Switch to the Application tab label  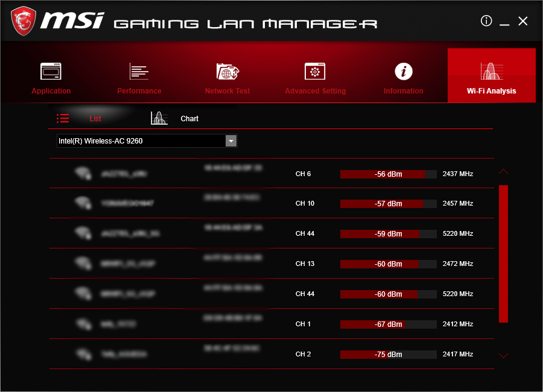coord(51,91)
